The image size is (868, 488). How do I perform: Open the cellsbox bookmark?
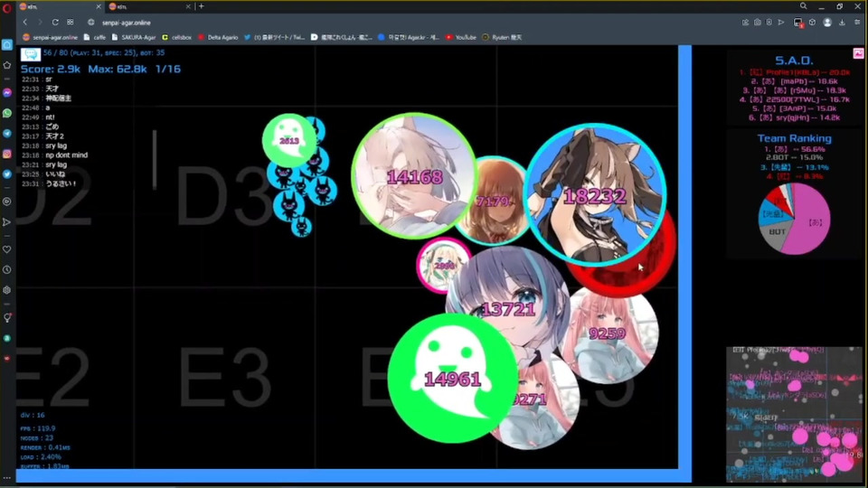click(x=176, y=37)
